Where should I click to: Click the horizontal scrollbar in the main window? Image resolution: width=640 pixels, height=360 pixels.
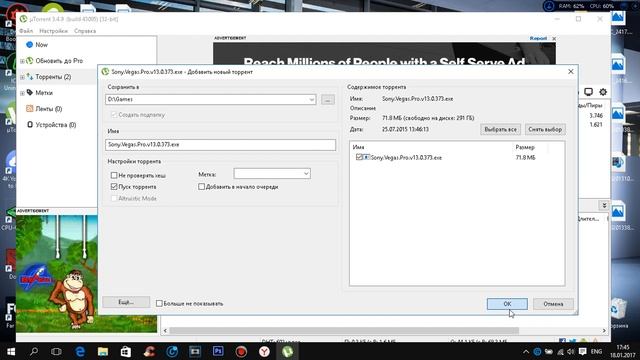(x=344, y=330)
